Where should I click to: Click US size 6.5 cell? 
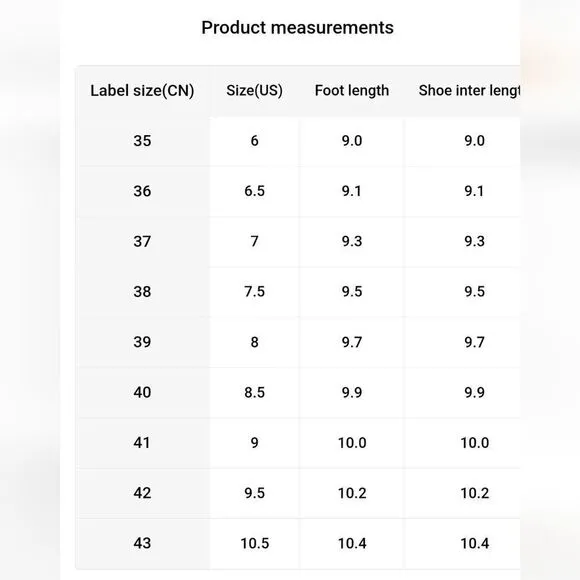click(254, 191)
